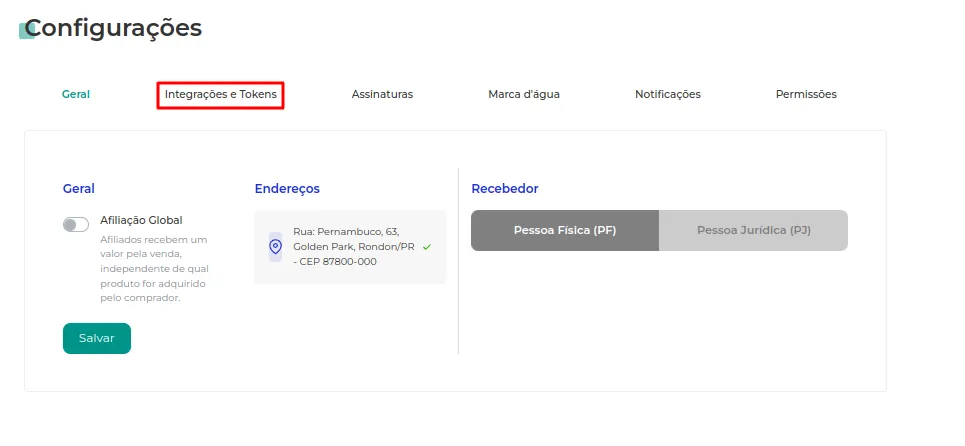This screenshot has width=965, height=446.
Task: Click the green checkmark beside address
Action: (427, 247)
